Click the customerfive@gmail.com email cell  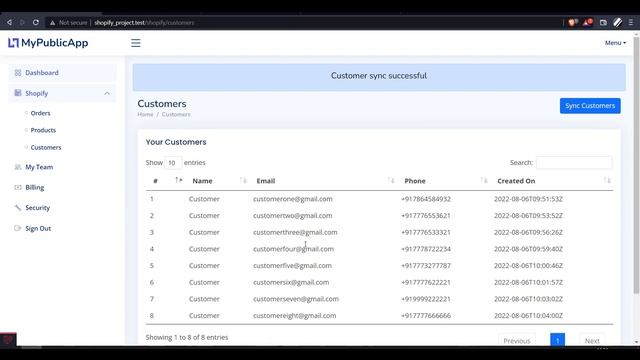292,266
